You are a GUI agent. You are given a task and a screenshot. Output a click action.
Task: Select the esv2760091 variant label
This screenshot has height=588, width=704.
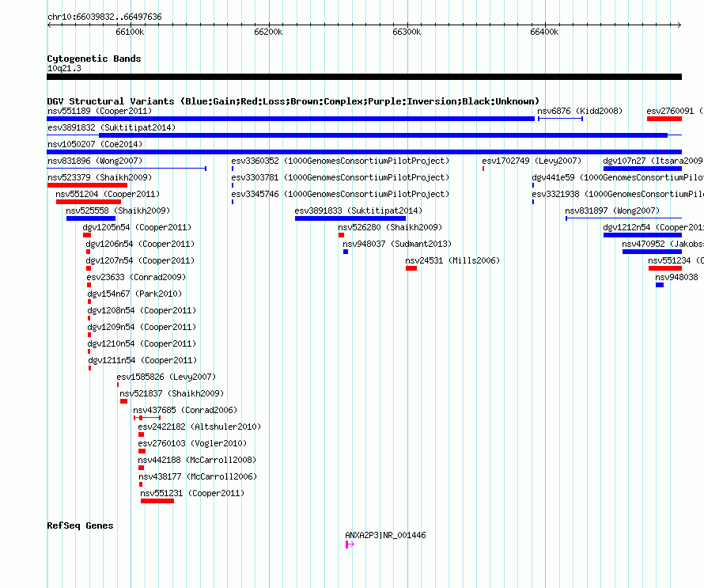coord(675,111)
